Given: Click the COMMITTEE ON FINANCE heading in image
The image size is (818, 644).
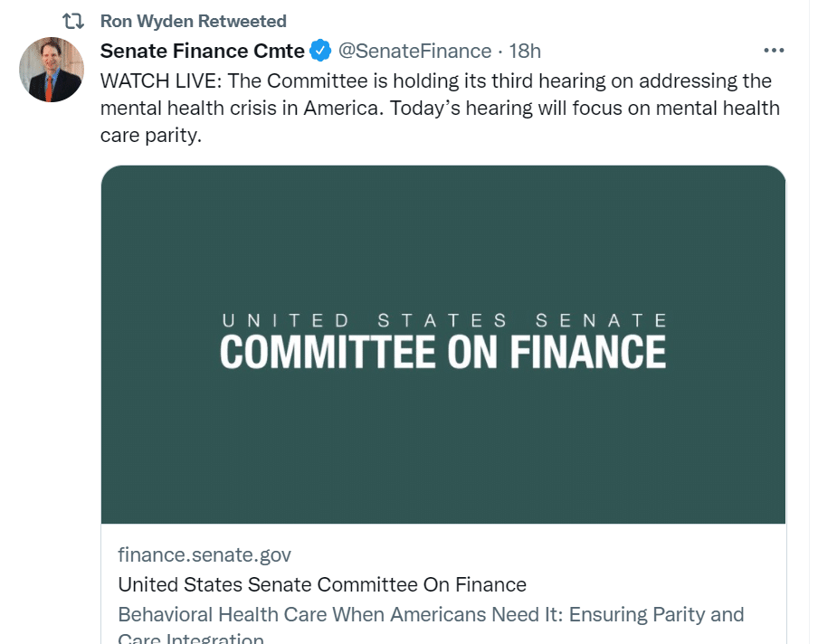Looking at the screenshot, I should tap(443, 352).
